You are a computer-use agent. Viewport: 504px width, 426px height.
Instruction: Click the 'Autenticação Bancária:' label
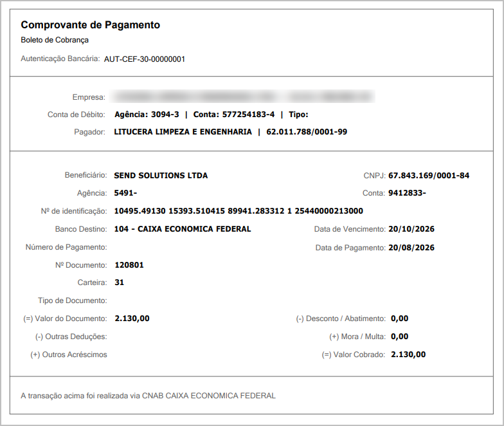tap(60, 59)
